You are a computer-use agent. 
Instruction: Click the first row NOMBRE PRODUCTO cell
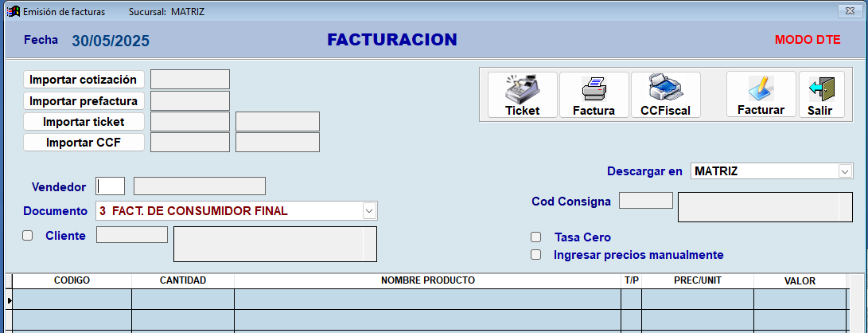427,300
